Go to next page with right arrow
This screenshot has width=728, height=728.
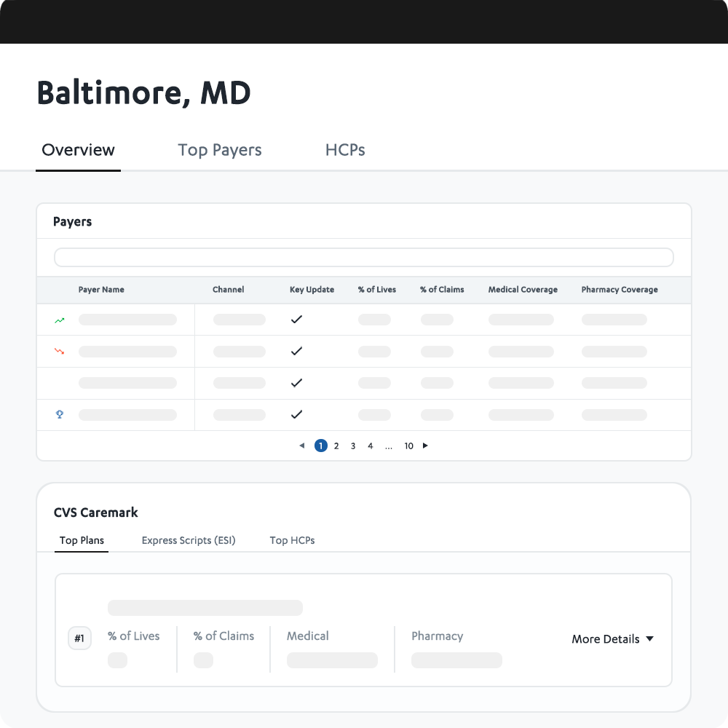[x=425, y=446]
